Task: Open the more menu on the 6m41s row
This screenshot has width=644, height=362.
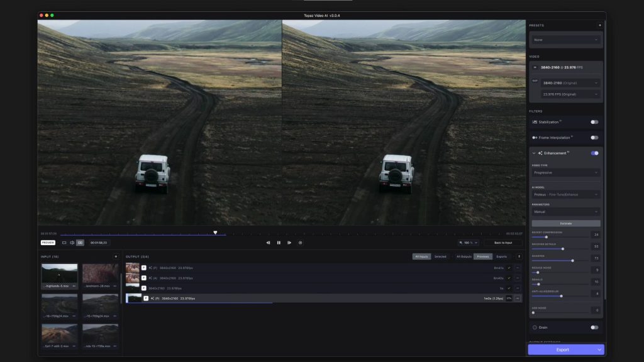Action: click(518, 268)
